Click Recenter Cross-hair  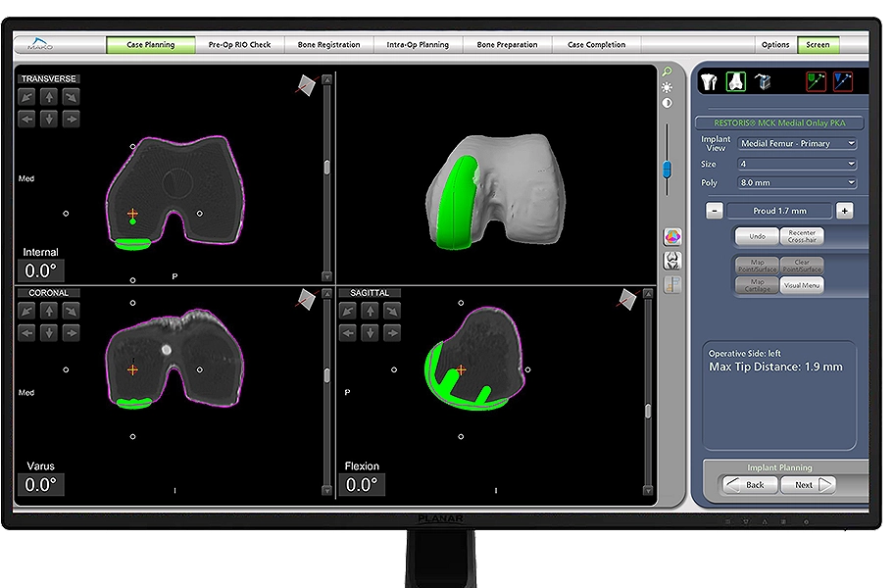(x=802, y=236)
